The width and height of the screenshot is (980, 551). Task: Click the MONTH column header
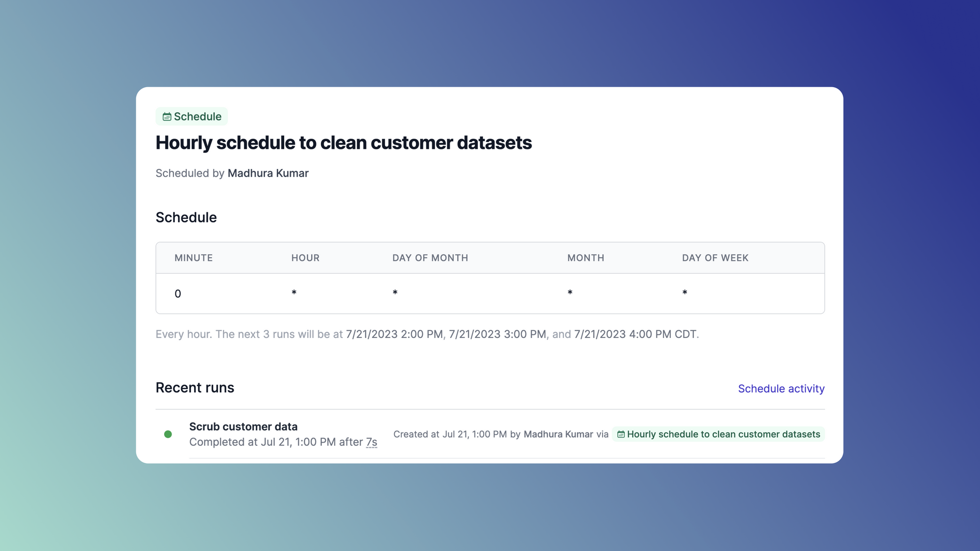(586, 258)
